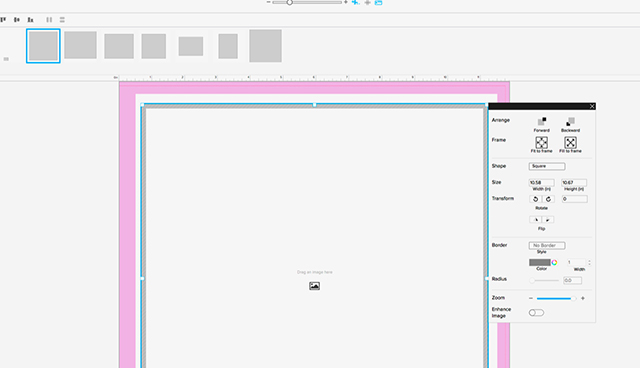Click the image placeholder icon on canvas
The image size is (640, 368).
pyautogui.click(x=314, y=286)
